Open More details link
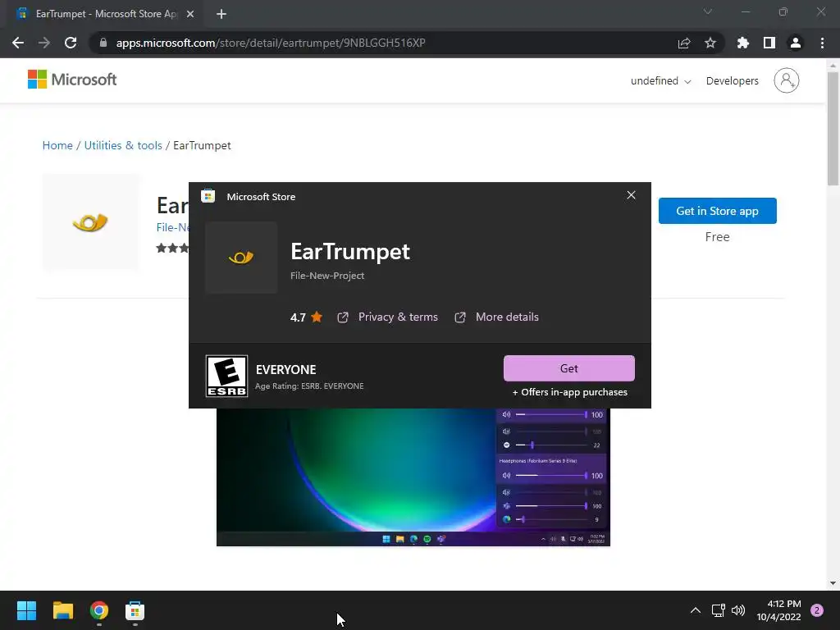840x630 pixels. pyautogui.click(x=496, y=317)
